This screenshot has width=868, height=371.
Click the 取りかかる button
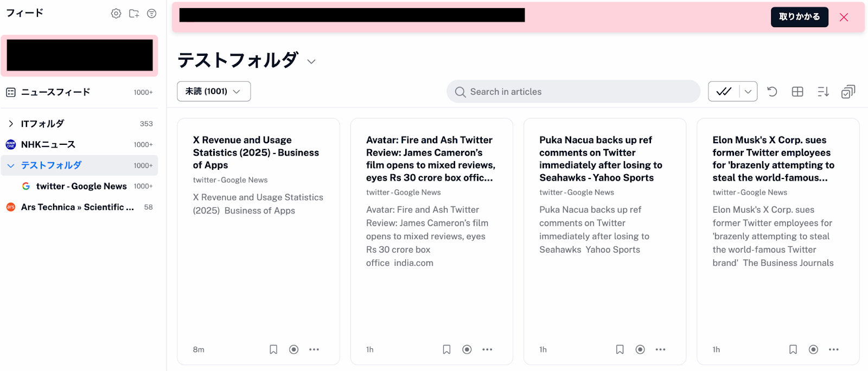point(800,17)
